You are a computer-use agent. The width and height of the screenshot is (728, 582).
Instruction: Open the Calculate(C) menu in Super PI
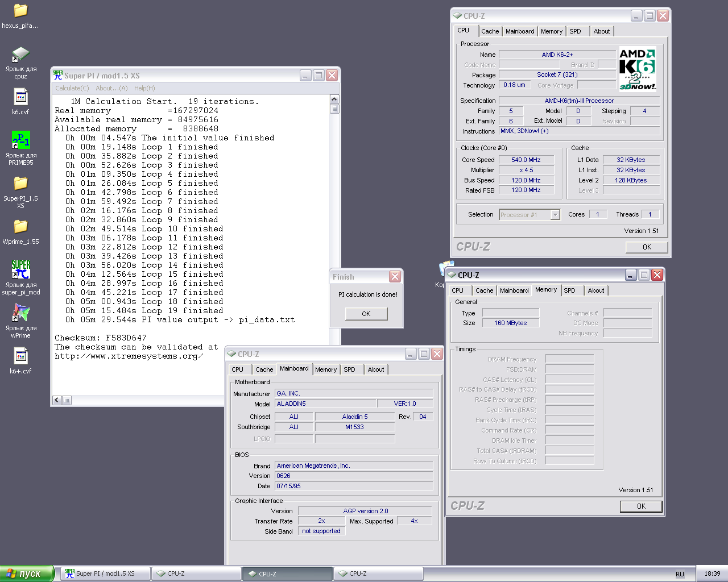72,88
